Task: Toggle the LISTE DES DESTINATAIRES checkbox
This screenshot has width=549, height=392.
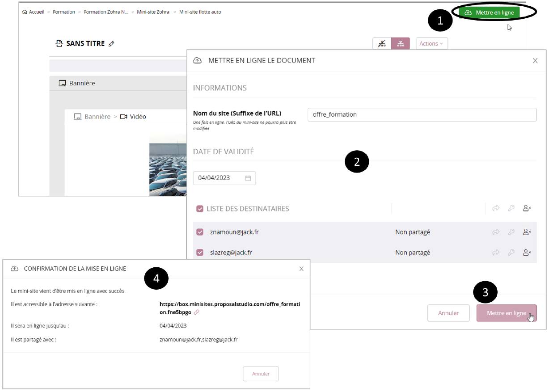Action: click(x=200, y=209)
